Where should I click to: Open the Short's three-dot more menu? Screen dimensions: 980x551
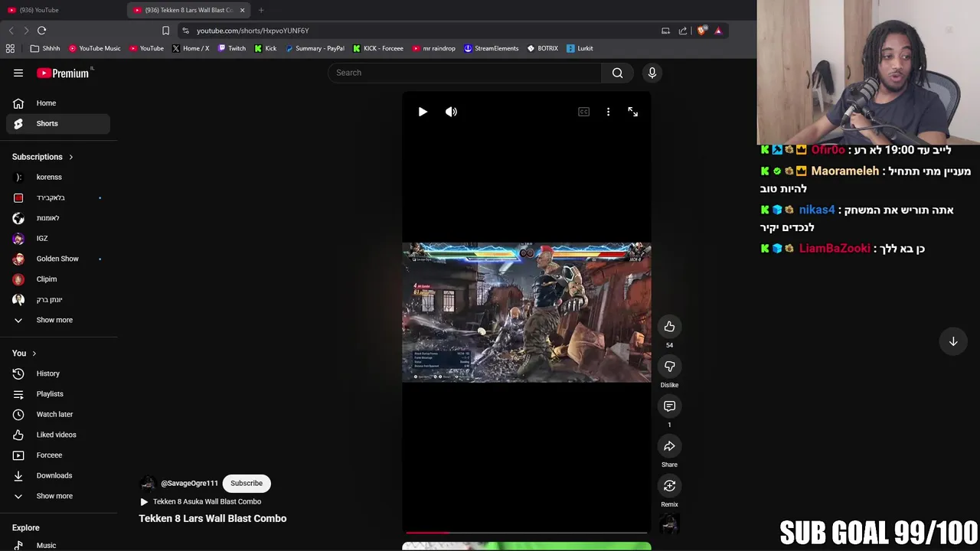[608, 112]
